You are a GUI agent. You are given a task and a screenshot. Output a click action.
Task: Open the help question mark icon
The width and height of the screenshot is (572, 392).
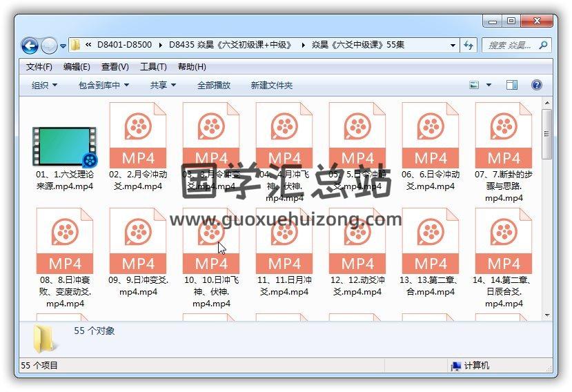(x=536, y=85)
